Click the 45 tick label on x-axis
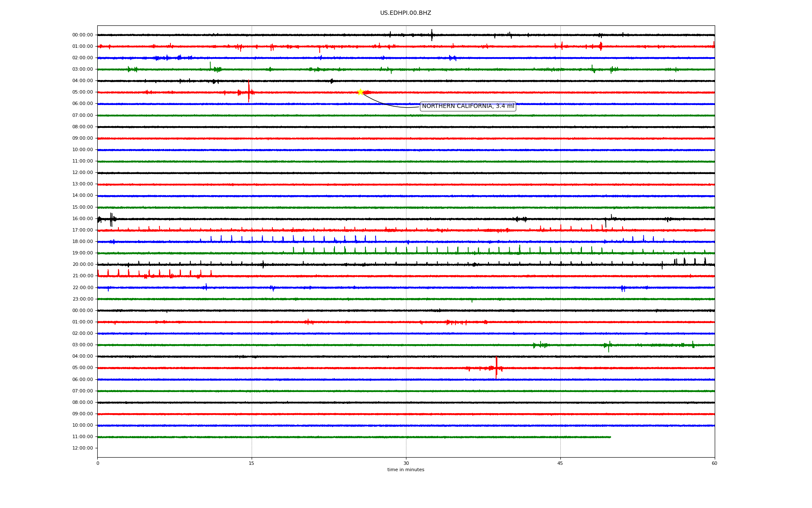Image resolution: width=812 pixels, height=508 pixels. [560, 464]
